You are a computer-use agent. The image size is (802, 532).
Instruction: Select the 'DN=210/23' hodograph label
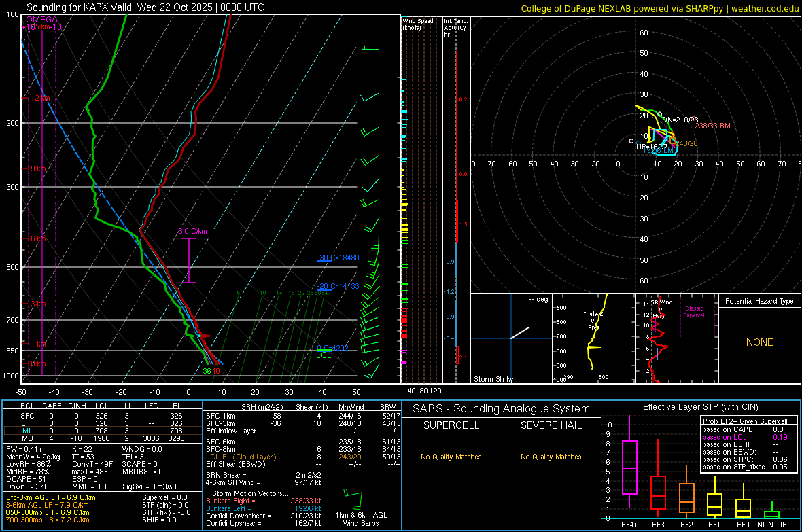(680, 119)
